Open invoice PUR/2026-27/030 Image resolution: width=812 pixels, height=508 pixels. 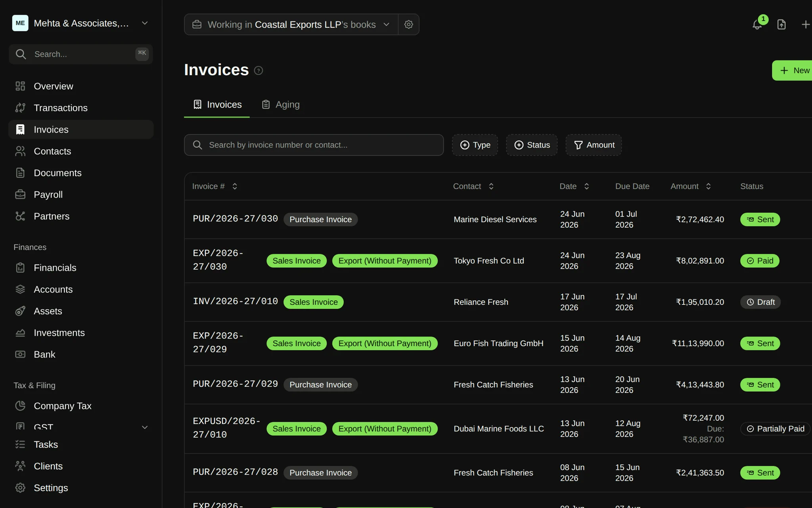click(235, 219)
